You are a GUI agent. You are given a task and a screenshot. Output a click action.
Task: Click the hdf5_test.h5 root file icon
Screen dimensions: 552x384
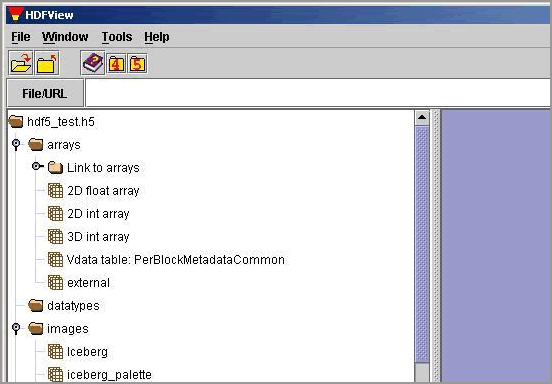point(15,122)
